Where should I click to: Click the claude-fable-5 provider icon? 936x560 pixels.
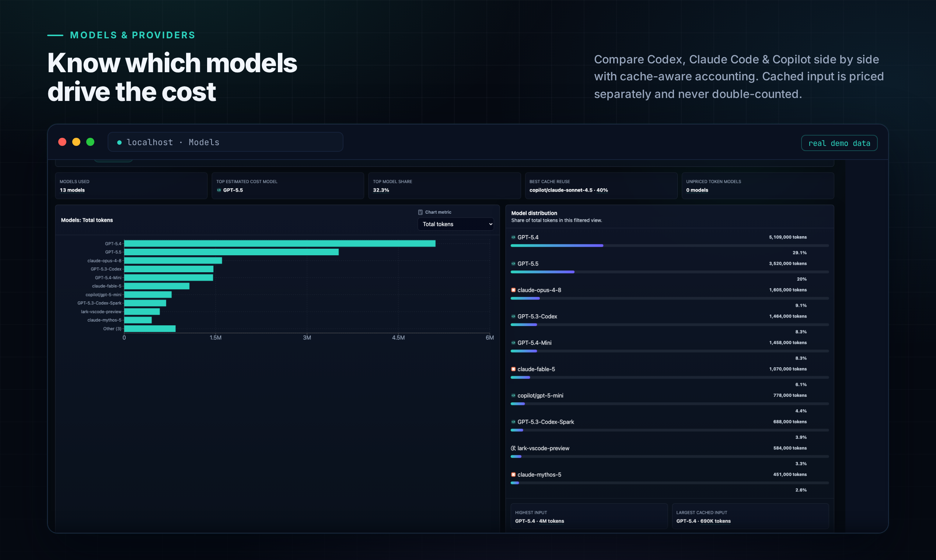click(x=513, y=369)
